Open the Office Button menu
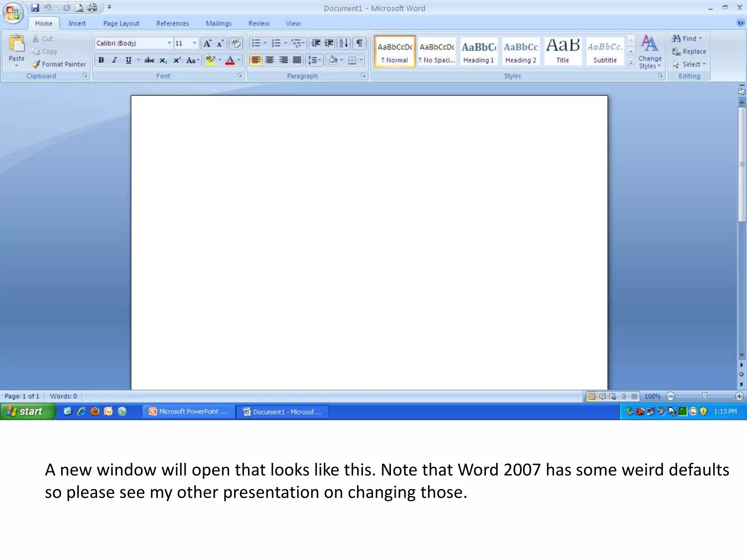The height and width of the screenshot is (560, 747). coord(13,13)
